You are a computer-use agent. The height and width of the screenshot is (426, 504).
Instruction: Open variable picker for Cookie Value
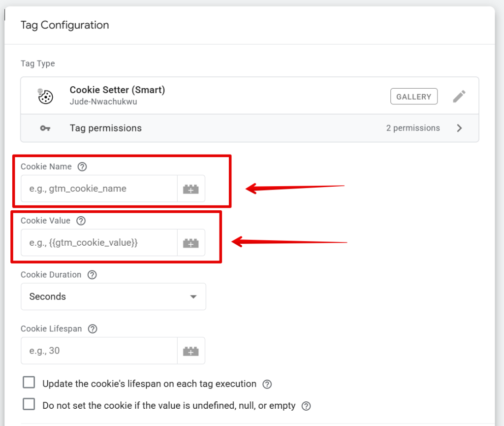click(x=191, y=243)
